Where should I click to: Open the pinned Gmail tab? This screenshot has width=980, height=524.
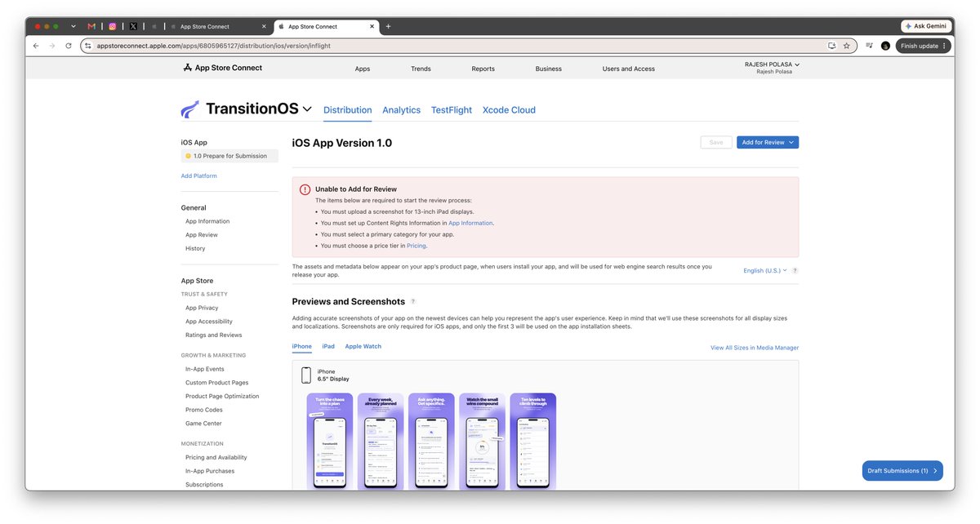[91, 26]
